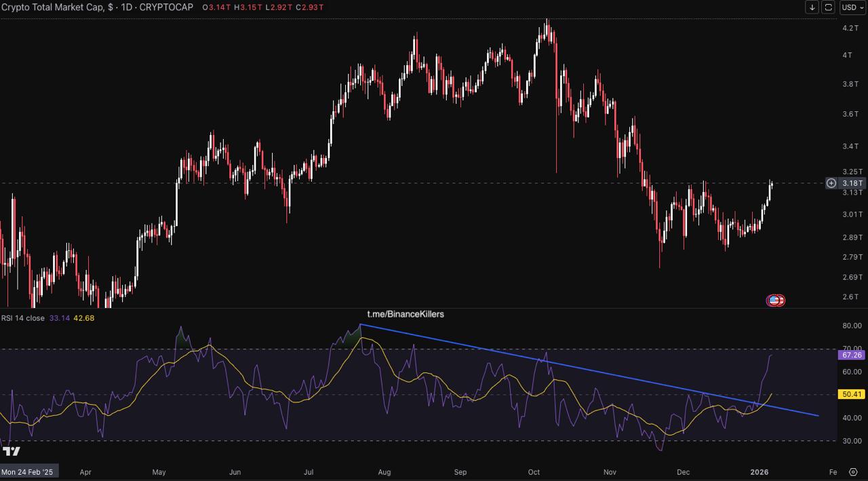Click the t.me/BinanceKillers watermark text
This screenshot has height=481, width=868.
406,314
